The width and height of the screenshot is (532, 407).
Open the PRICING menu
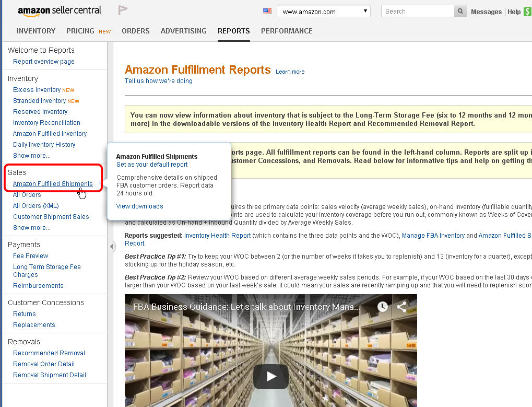[80, 31]
